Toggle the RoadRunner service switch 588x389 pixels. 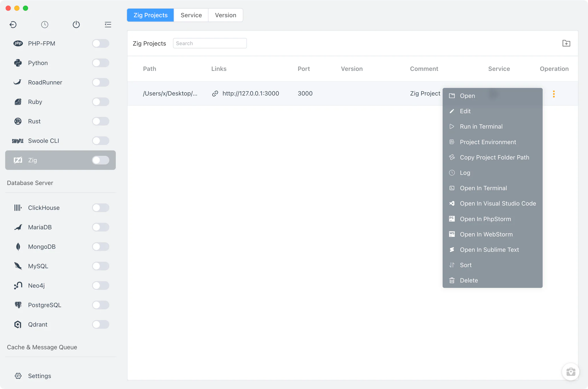(100, 82)
